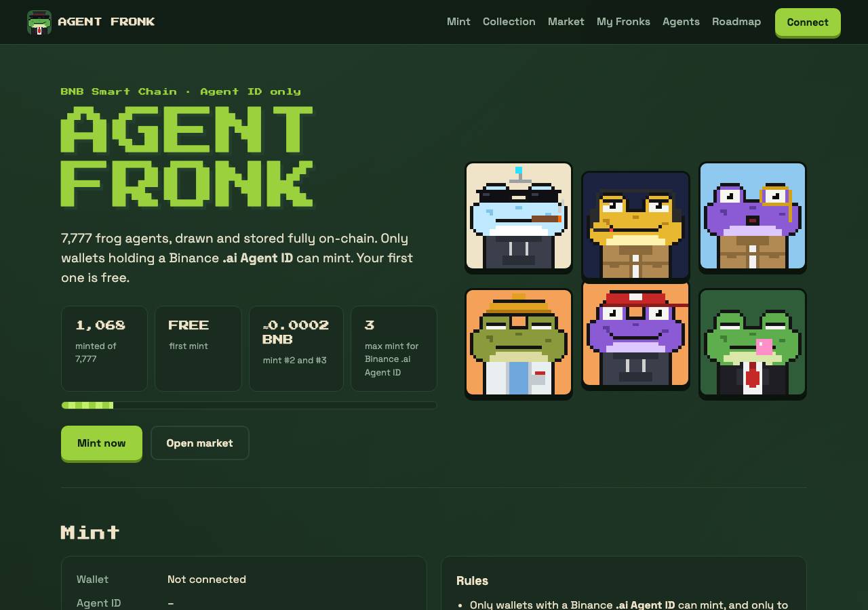Click the 'minted of 7,777' label
The image size is (868, 610).
(96, 352)
